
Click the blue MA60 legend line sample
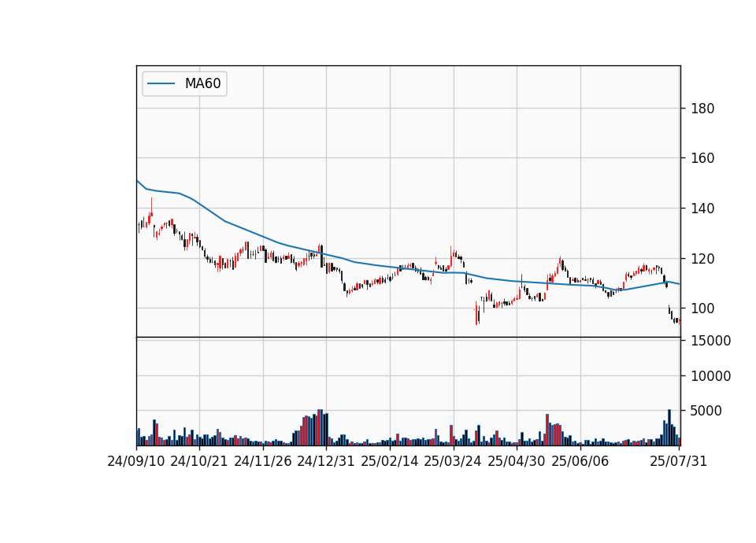click(161, 84)
